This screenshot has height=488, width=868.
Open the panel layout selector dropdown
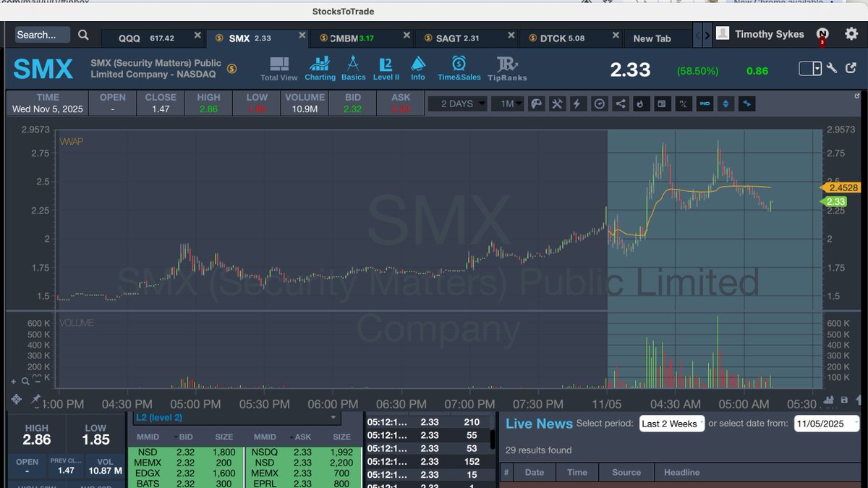(810, 69)
